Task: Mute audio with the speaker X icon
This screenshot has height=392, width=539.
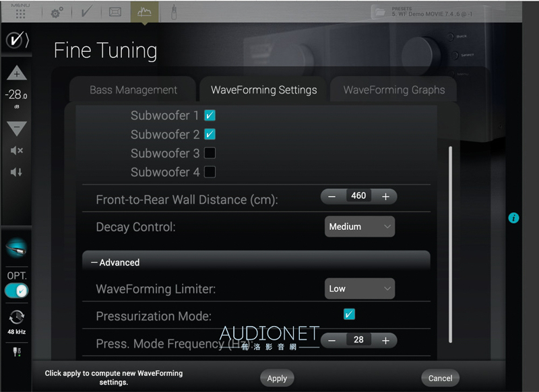Action: (16, 150)
